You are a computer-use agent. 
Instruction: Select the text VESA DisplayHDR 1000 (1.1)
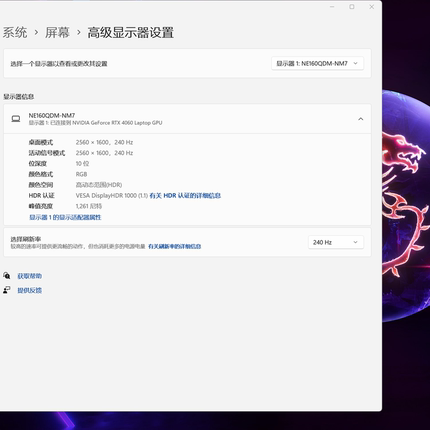112,196
